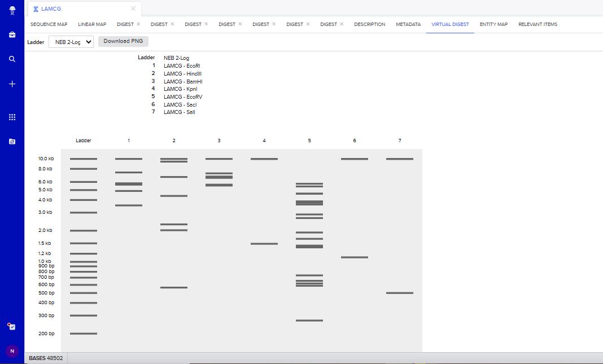This screenshot has height=364, width=603.
Task: Go to the METADATA tab
Action: pyautogui.click(x=408, y=24)
